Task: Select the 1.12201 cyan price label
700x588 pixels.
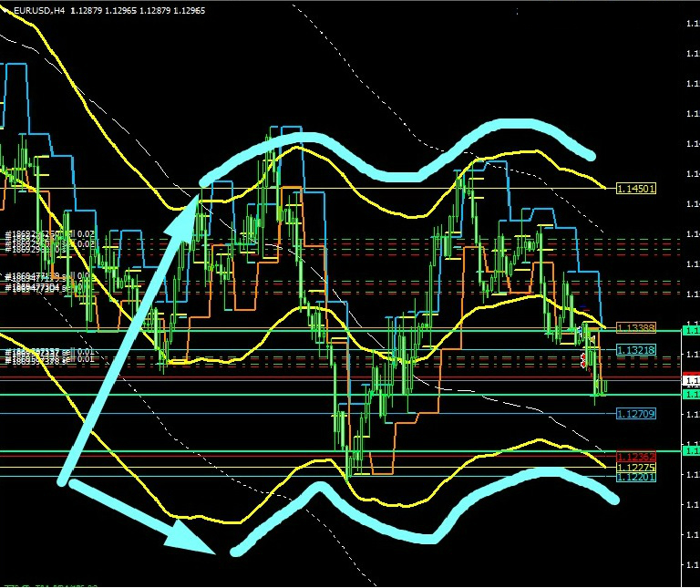Action: coord(635,477)
